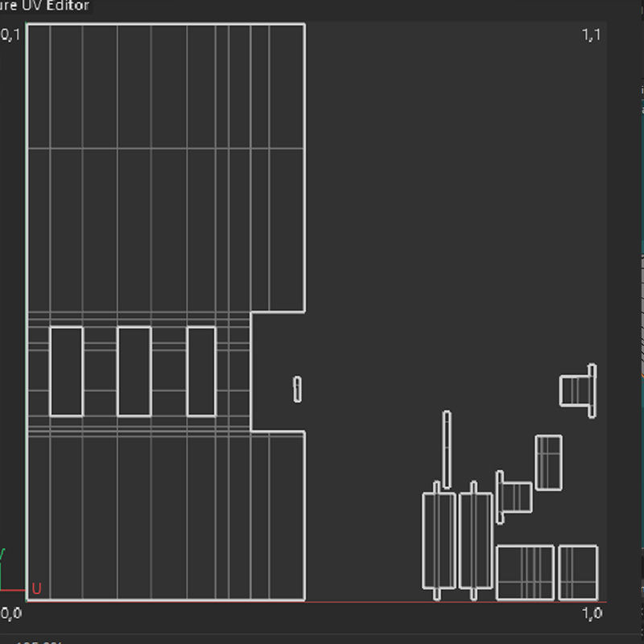Screen dimensions: 644x644
Task: Select the upper-right T-shaped UV island
Action: click(578, 391)
